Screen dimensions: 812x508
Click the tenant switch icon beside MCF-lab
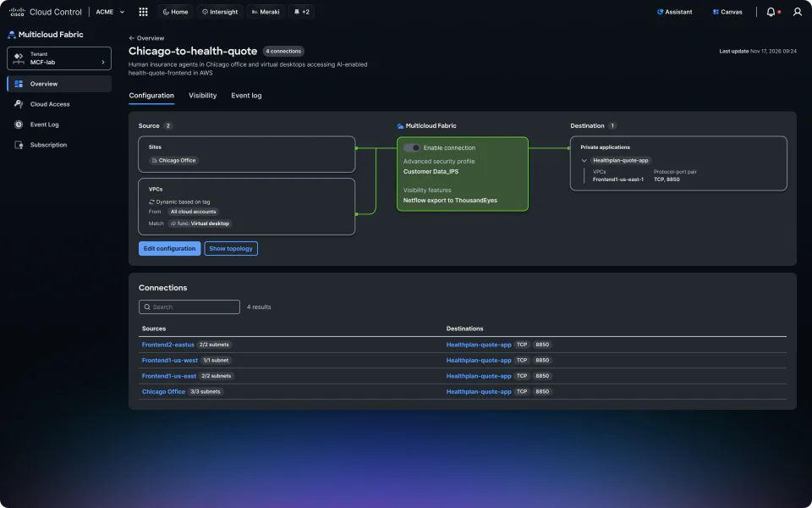point(19,58)
